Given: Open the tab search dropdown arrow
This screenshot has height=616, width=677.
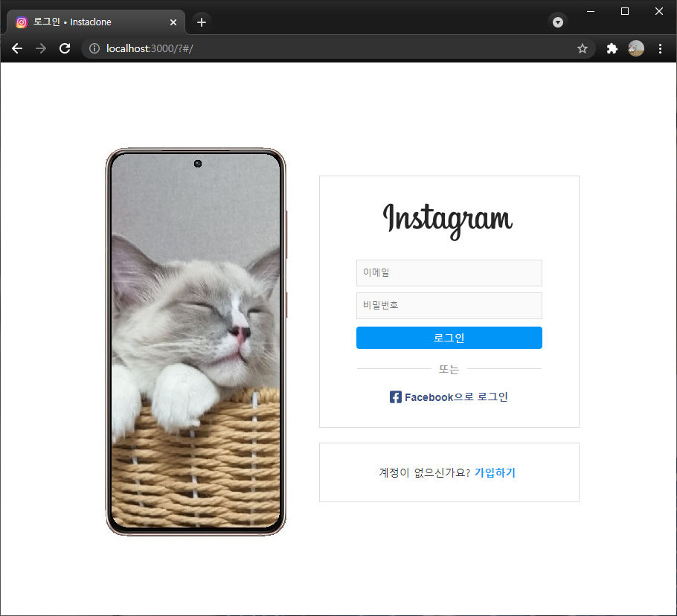Looking at the screenshot, I should click(x=558, y=22).
